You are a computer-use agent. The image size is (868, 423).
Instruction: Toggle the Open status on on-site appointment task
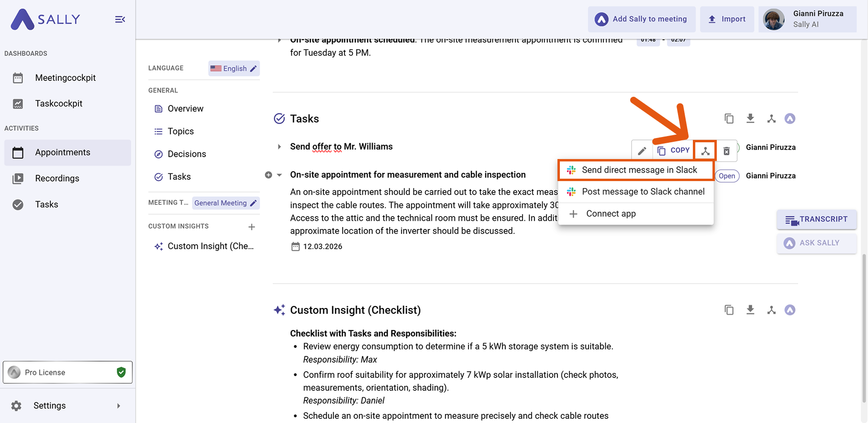pyautogui.click(x=726, y=176)
